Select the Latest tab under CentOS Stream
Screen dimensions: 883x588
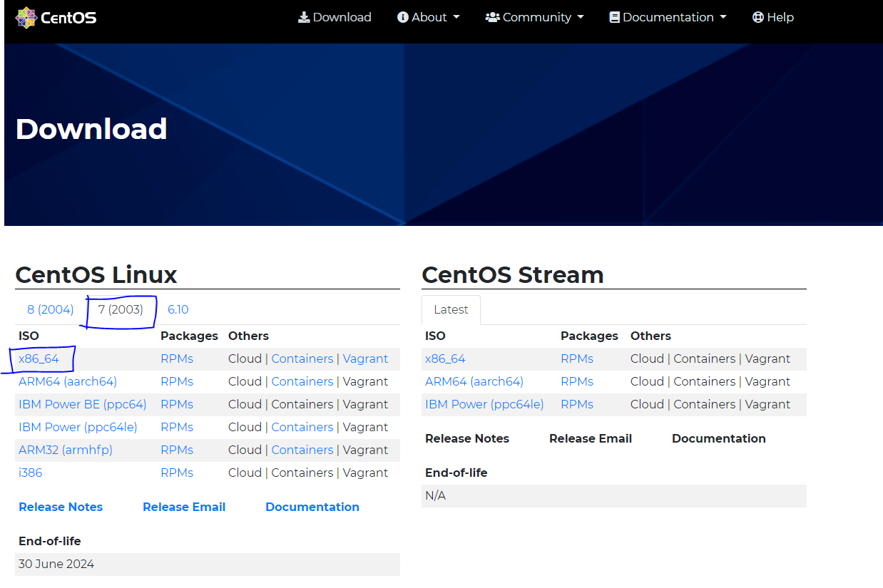pos(451,309)
